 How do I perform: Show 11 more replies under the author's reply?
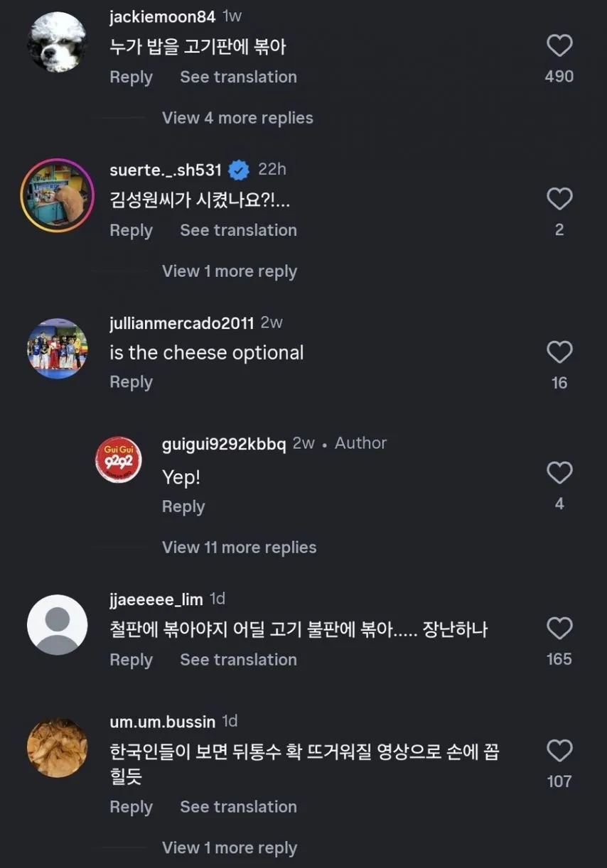pos(239,547)
